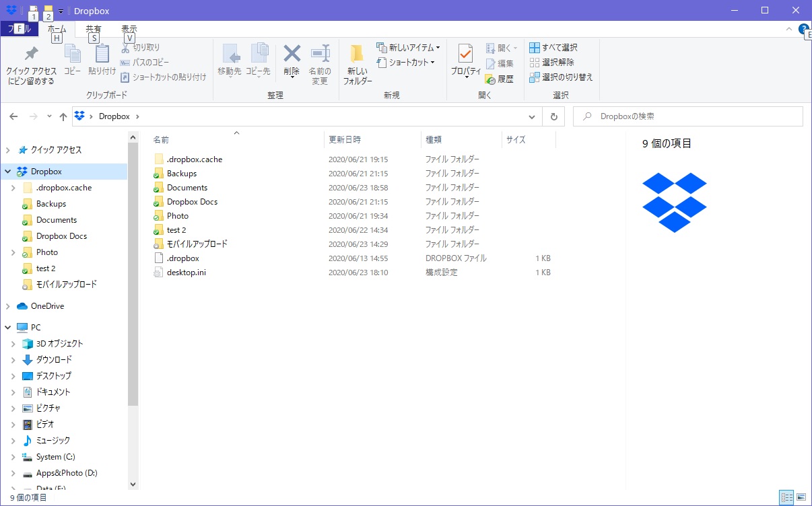Open the コピー先 copy-to icon
This screenshot has width=812, height=506.
pyautogui.click(x=258, y=54)
